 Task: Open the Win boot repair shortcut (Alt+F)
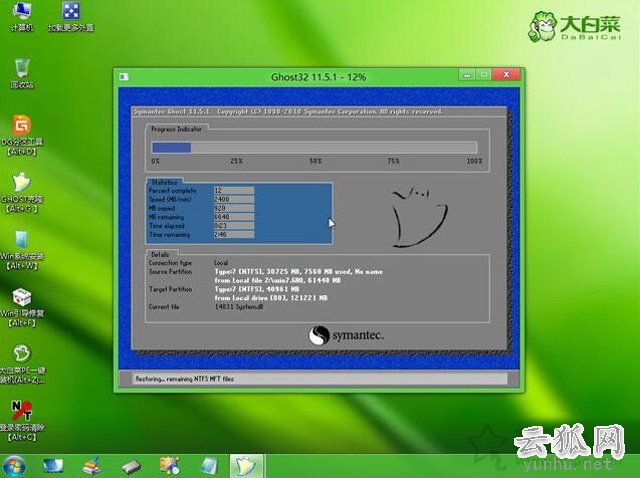coord(20,300)
